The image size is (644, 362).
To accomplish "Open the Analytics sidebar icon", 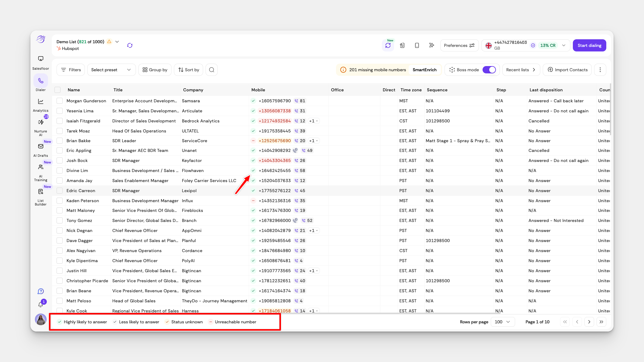I will click(x=41, y=102).
